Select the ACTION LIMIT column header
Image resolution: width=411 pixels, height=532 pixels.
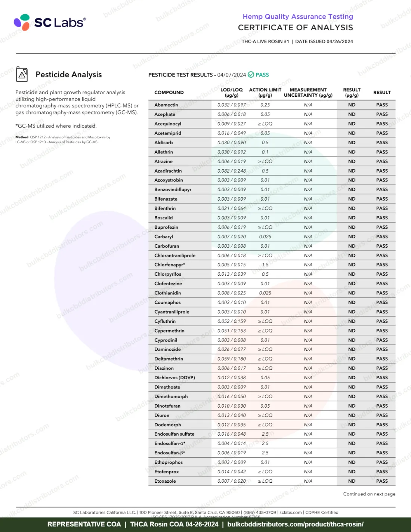coord(265,93)
